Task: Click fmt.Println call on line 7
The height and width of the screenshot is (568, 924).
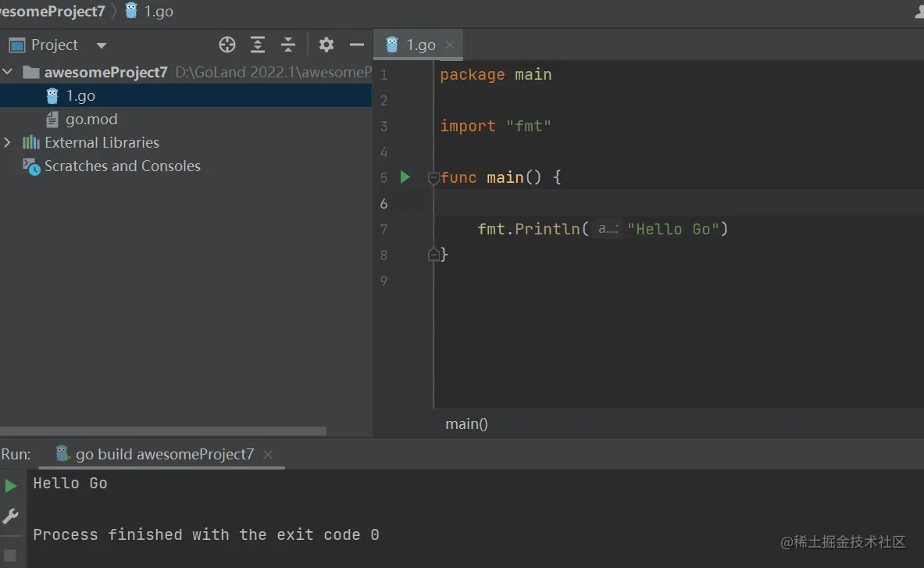Action: [529, 229]
